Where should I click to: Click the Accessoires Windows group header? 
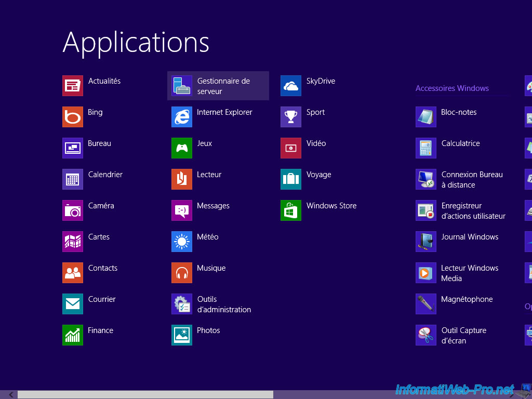(x=452, y=88)
